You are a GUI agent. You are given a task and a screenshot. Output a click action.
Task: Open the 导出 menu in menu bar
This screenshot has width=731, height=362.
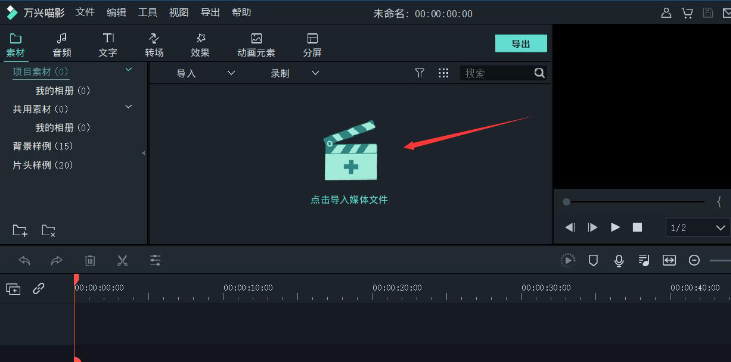(210, 13)
